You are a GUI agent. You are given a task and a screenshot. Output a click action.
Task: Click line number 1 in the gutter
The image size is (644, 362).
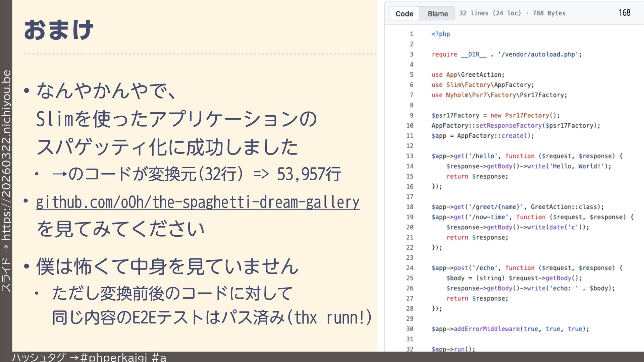click(411, 34)
